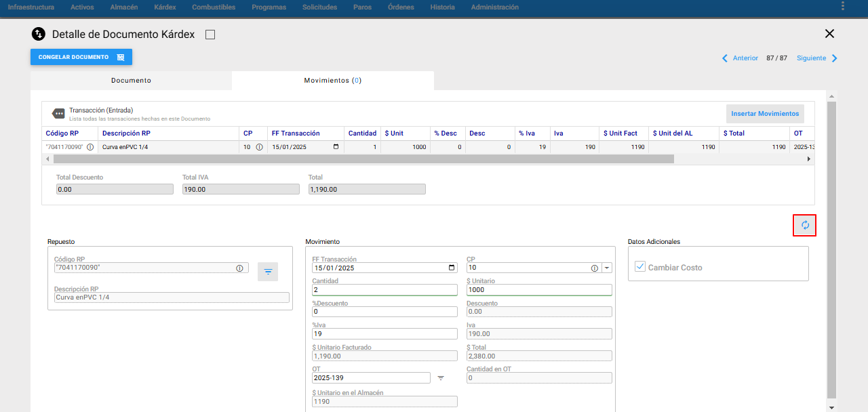868x412 pixels.
Task: Toggle checkbox next to Detalle de Documento Kárdex title
Action: tap(210, 35)
